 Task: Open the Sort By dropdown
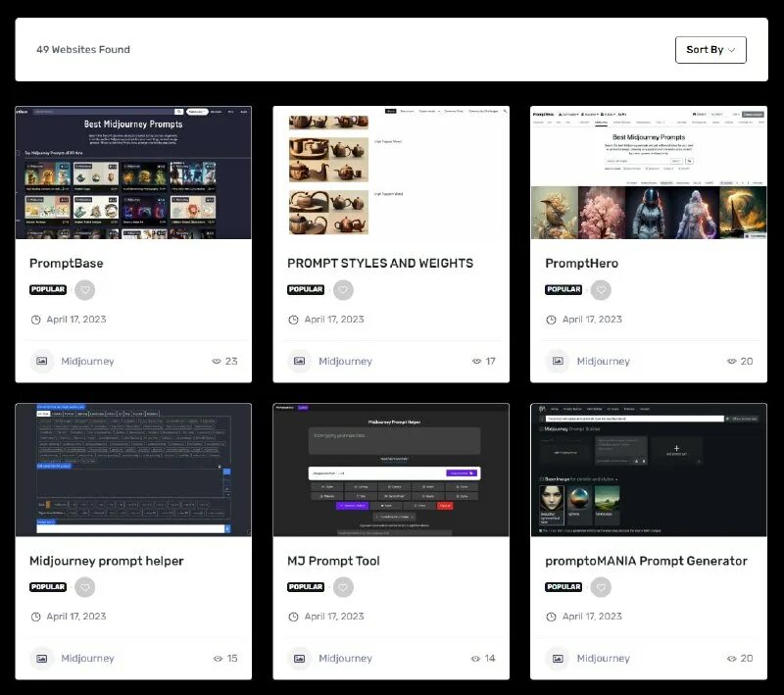pyautogui.click(x=710, y=49)
